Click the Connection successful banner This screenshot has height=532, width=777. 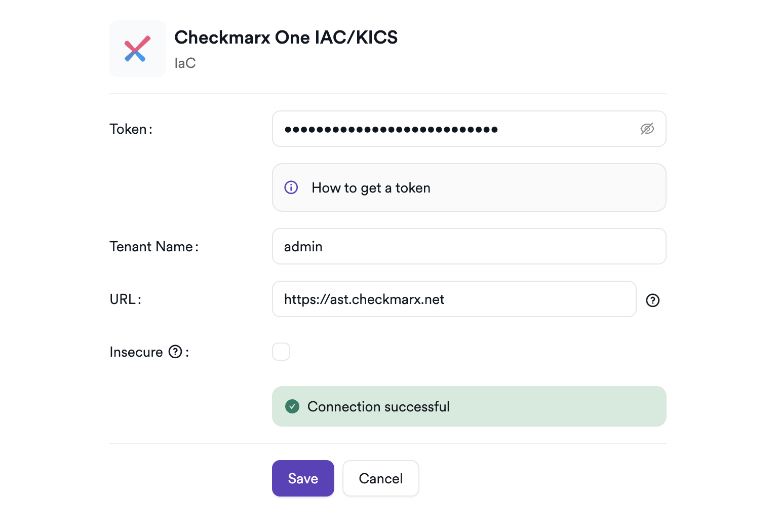click(469, 406)
